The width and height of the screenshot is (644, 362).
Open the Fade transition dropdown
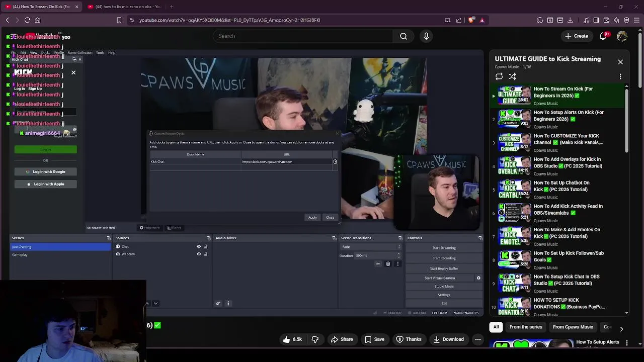pyautogui.click(x=371, y=247)
